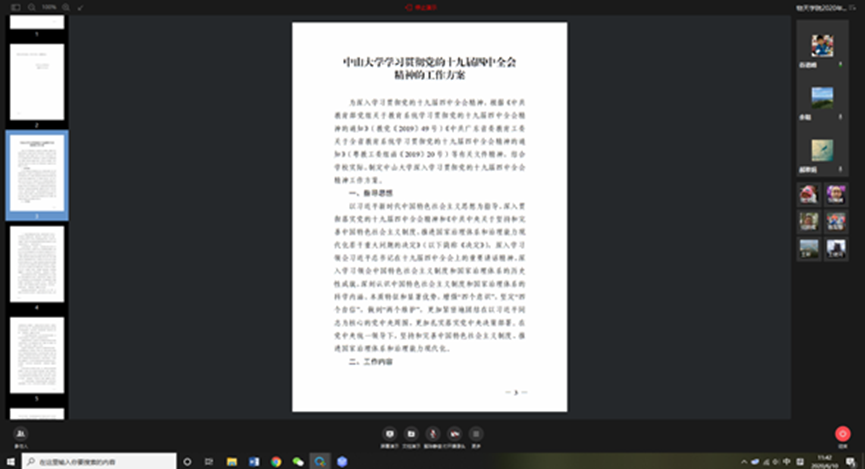Open WeChat from the taskbar
Image resolution: width=865 pixels, height=469 pixels.
(297, 461)
